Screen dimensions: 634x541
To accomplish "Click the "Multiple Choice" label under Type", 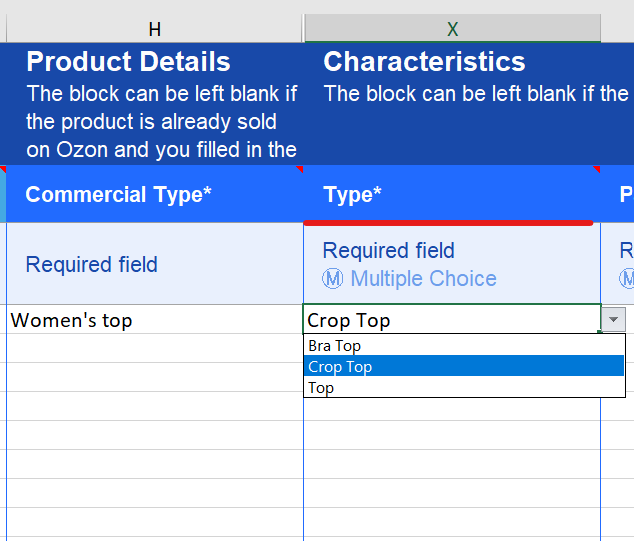I will click(423, 279).
